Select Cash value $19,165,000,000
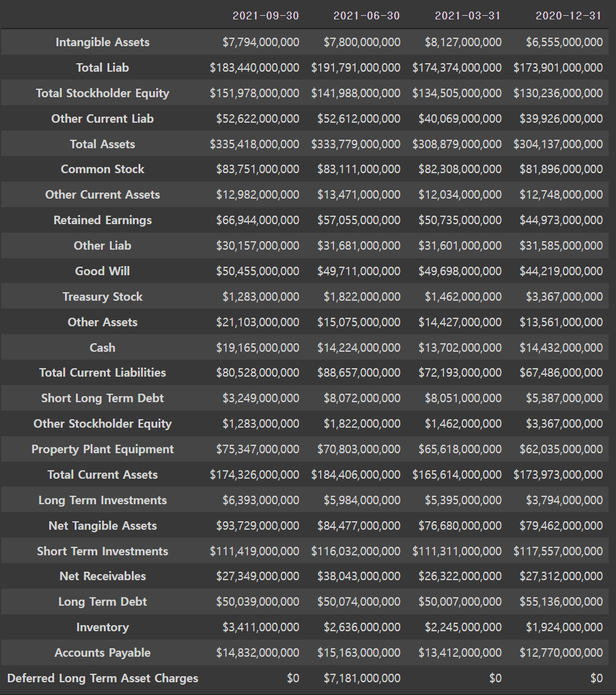This screenshot has width=616, height=695. coord(258,347)
